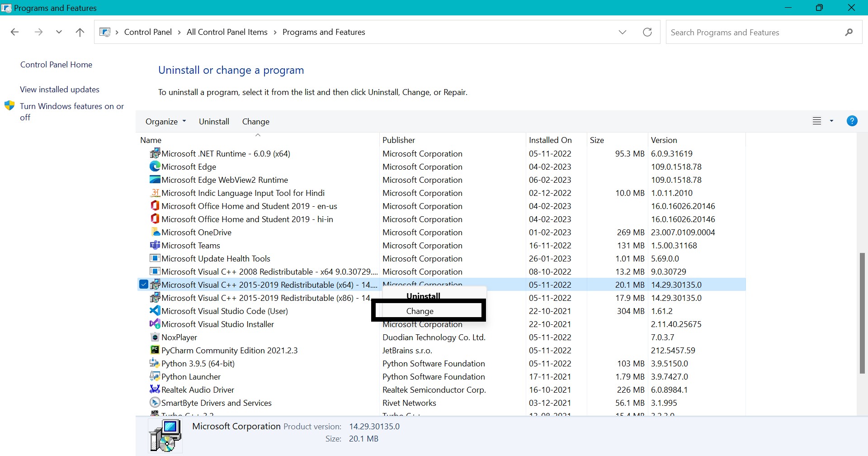This screenshot has width=868, height=456.
Task: Open the Organize dropdown menu
Action: click(165, 121)
